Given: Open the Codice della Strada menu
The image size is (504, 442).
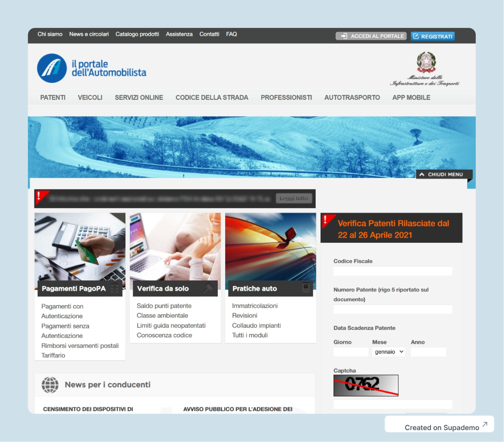Looking at the screenshot, I should [212, 97].
